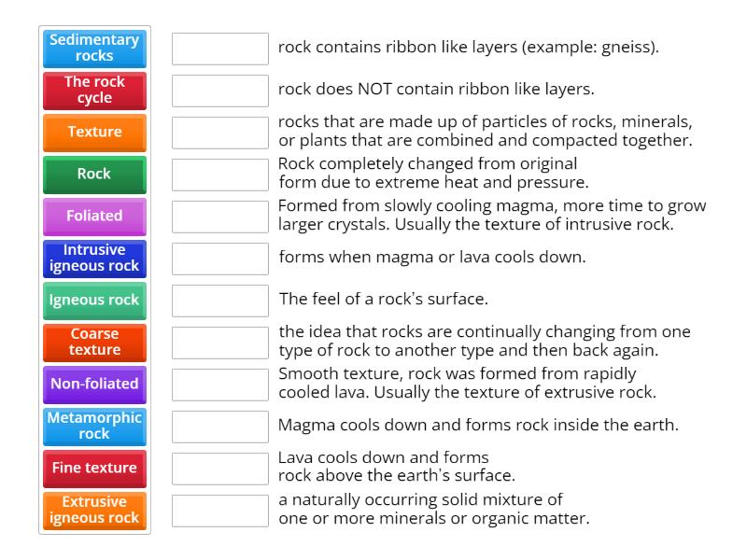Choose the Non-foliated term tile

(93, 385)
